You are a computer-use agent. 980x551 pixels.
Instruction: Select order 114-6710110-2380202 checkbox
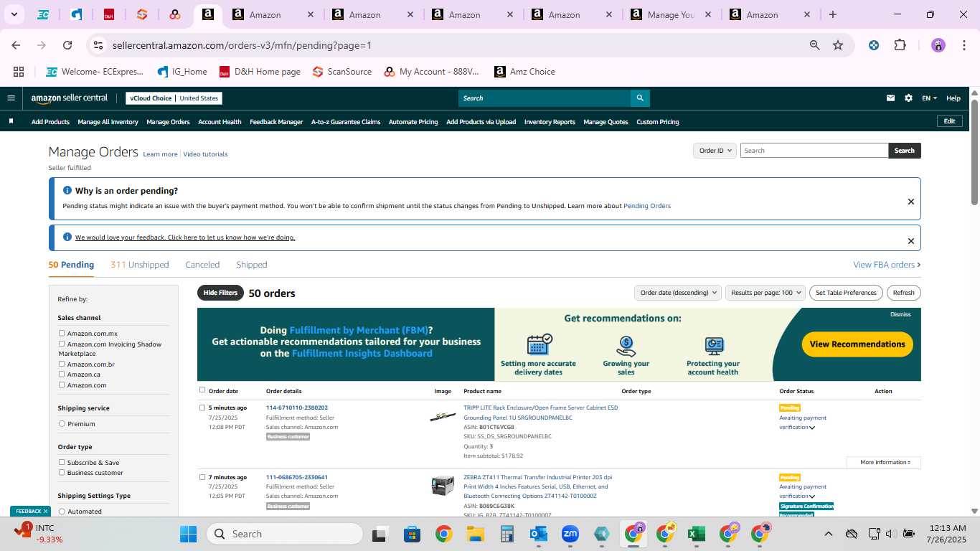tap(202, 408)
